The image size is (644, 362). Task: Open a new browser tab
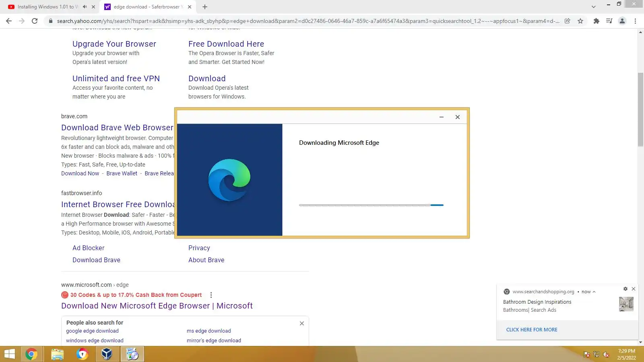pos(205,7)
